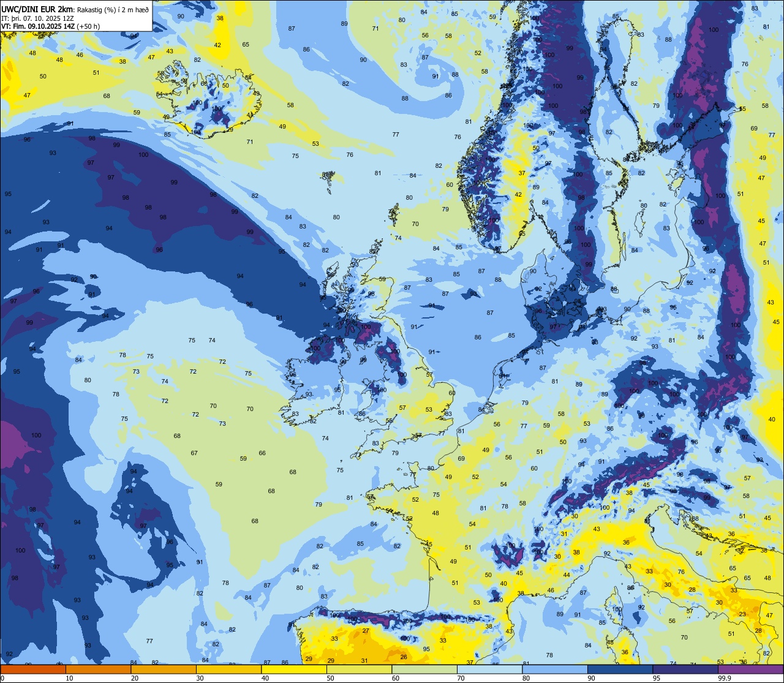Click the 20–30 legend color segment
Viewport: 784px width, 683px height.
click(x=164, y=669)
